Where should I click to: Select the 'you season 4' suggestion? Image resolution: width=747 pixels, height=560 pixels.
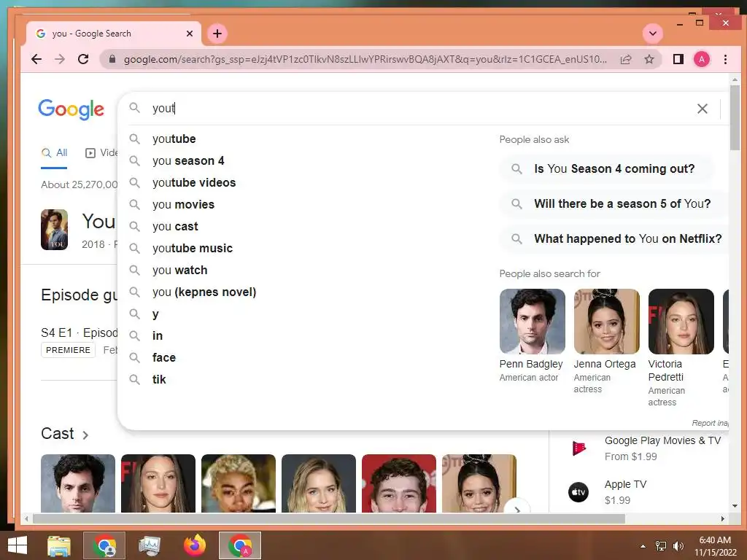pyautogui.click(x=305, y=160)
